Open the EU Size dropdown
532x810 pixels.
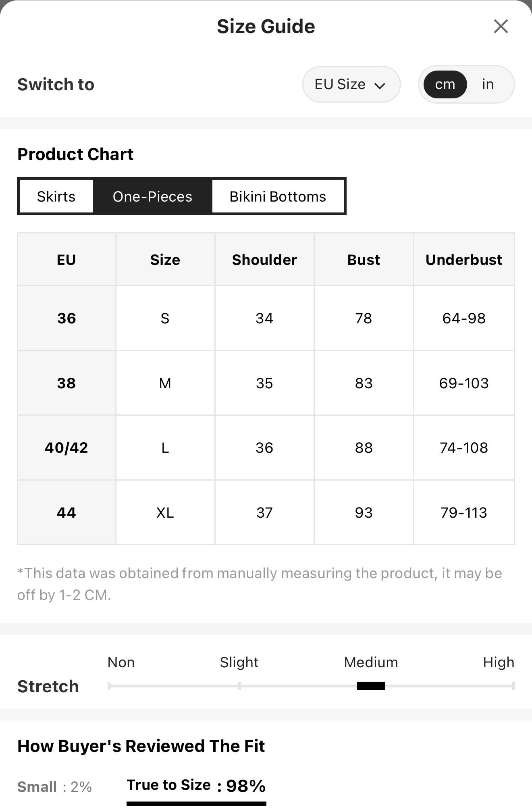351,84
